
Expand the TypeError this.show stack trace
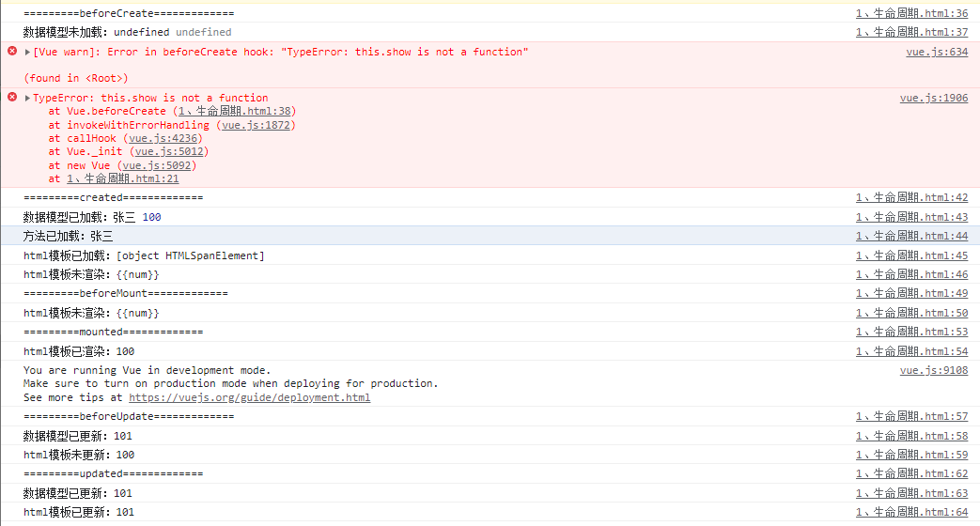(x=27, y=98)
